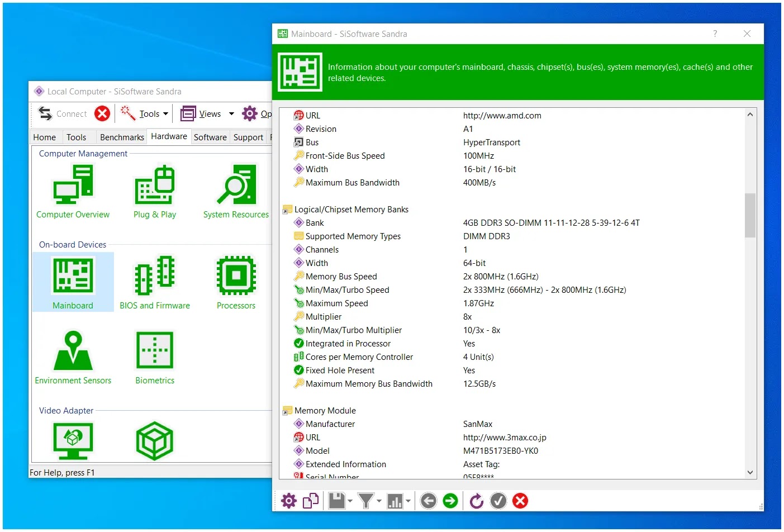Select the Integrated in Processor row
The width and height of the screenshot is (784, 532).
(x=512, y=344)
